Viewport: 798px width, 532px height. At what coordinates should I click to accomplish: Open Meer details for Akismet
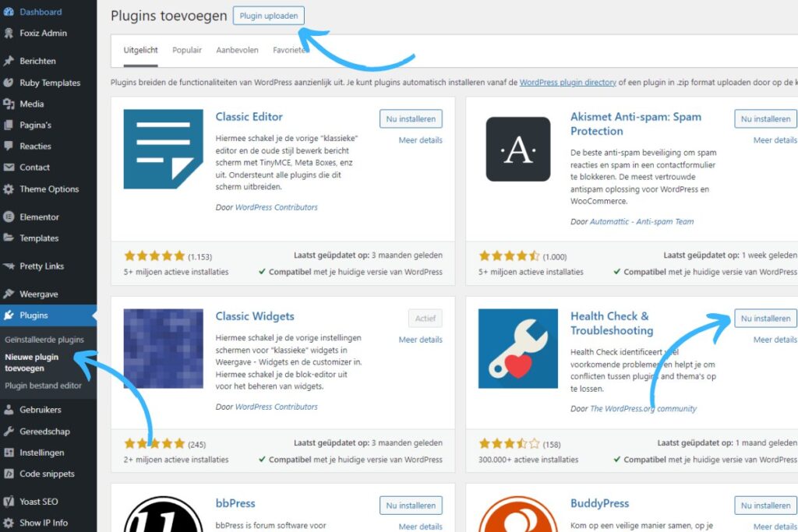(775, 140)
